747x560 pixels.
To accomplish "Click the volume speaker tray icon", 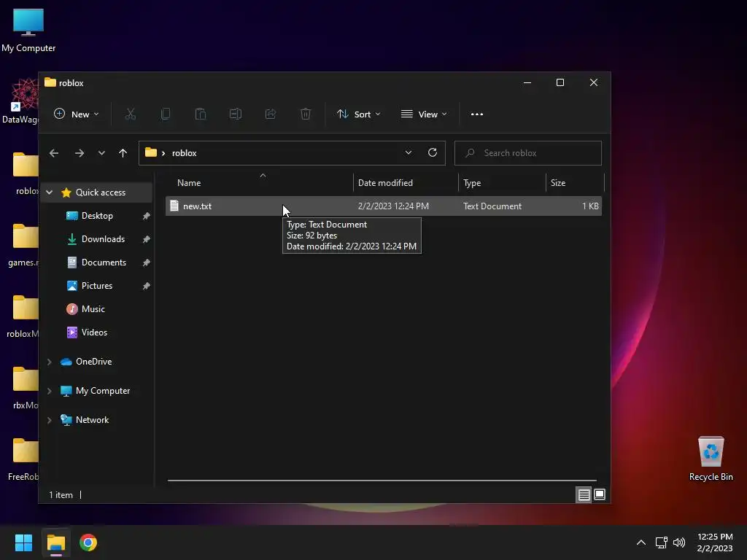I will 679,542.
